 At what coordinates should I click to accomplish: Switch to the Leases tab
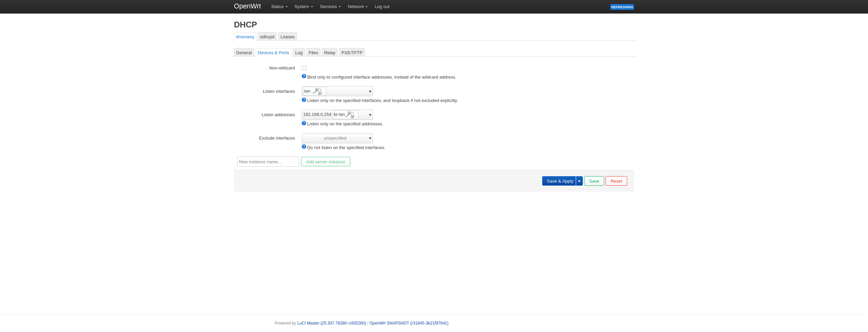coord(288,37)
